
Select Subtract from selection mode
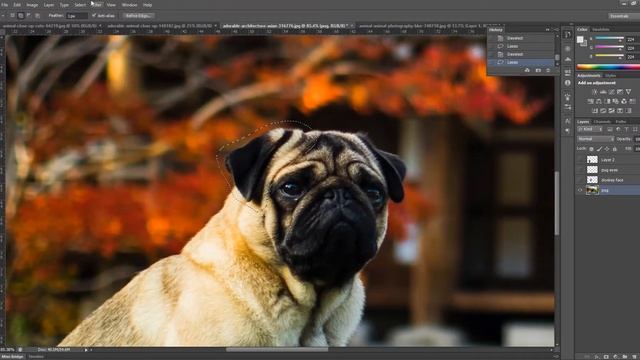pos(29,16)
